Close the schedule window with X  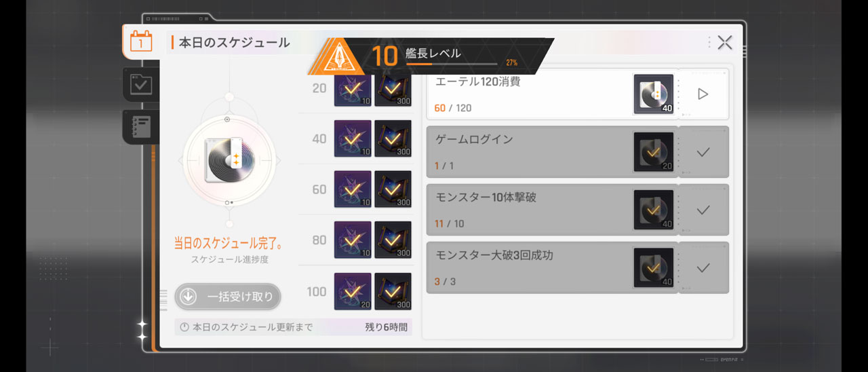point(724,43)
